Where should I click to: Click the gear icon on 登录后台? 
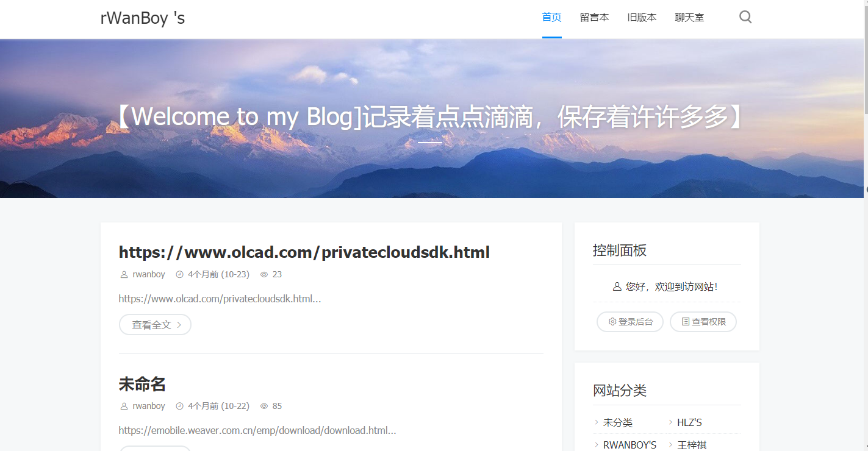coord(612,322)
